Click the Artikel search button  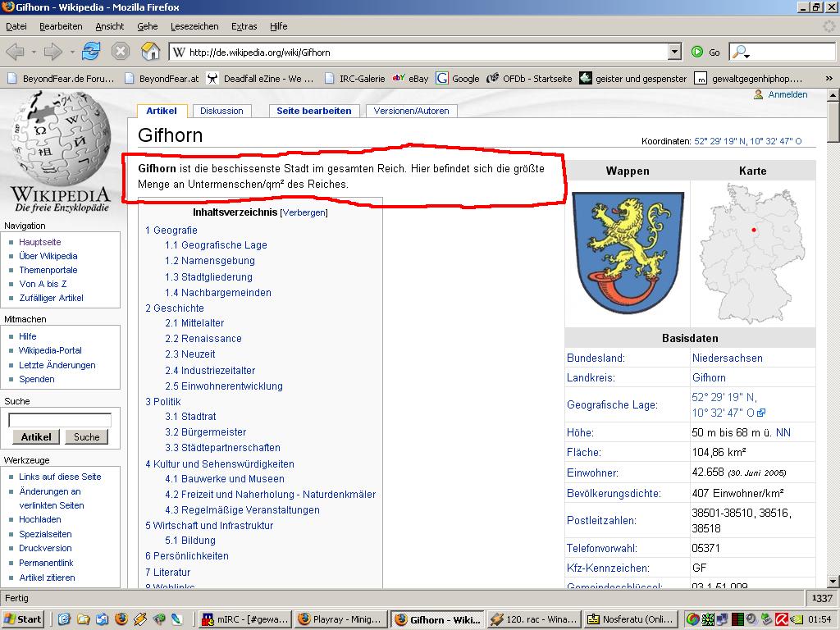pyautogui.click(x=36, y=437)
